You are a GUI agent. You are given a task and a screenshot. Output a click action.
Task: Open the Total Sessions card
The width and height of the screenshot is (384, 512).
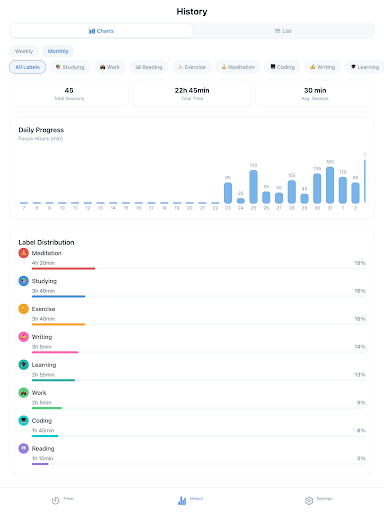click(69, 94)
